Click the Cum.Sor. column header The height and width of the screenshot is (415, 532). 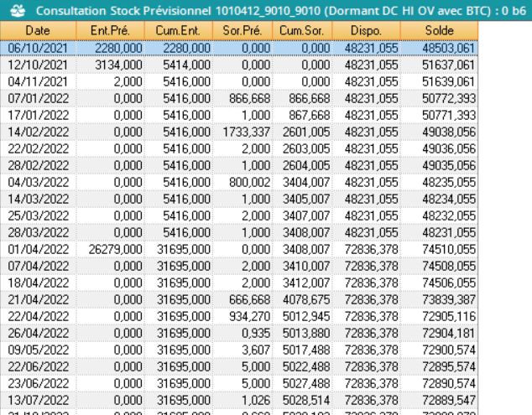click(x=303, y=31)
